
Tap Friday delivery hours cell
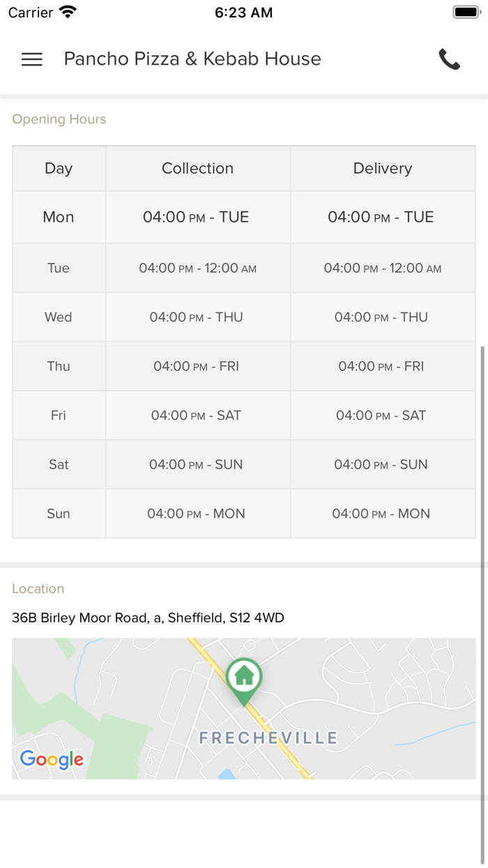[381, 415]
